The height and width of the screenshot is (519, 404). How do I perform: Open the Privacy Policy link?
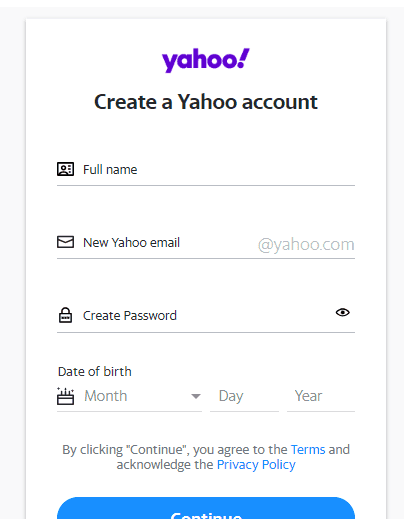click(x=256, y=464)
